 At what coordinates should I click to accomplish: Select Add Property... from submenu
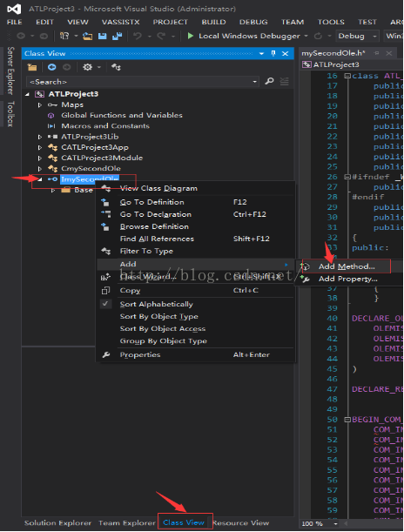(347, 279)
